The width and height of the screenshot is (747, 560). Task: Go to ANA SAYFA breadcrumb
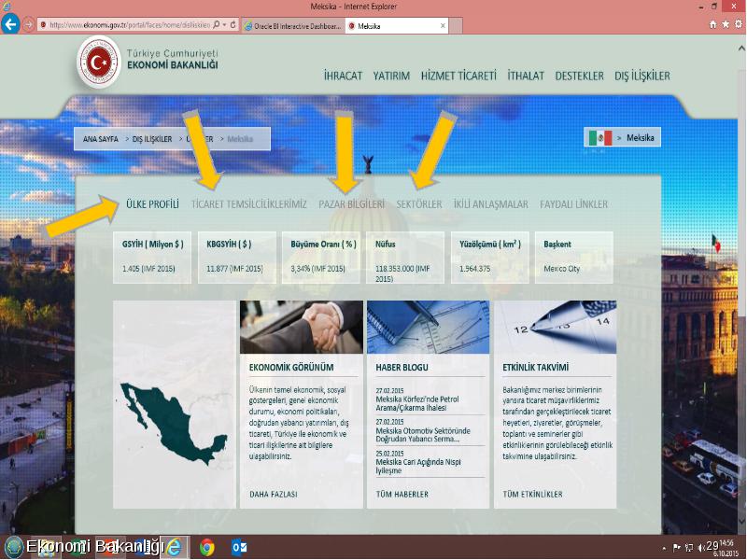pyautogui.click(x=101, y=139)
